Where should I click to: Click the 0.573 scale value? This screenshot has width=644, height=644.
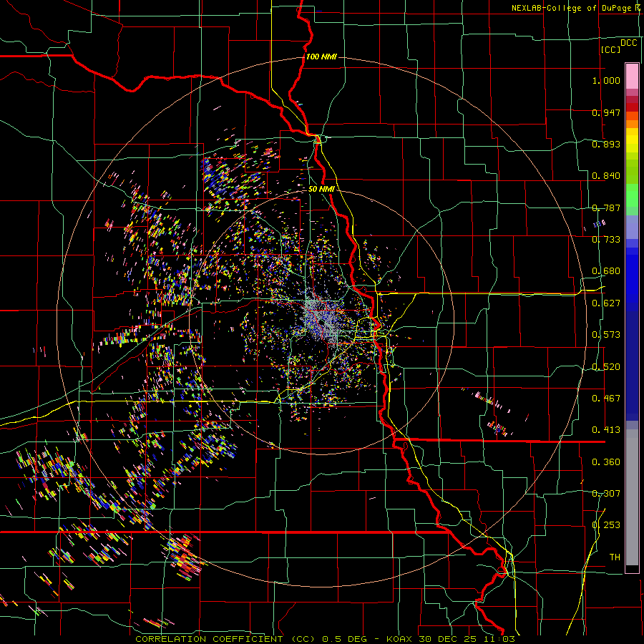606,335
